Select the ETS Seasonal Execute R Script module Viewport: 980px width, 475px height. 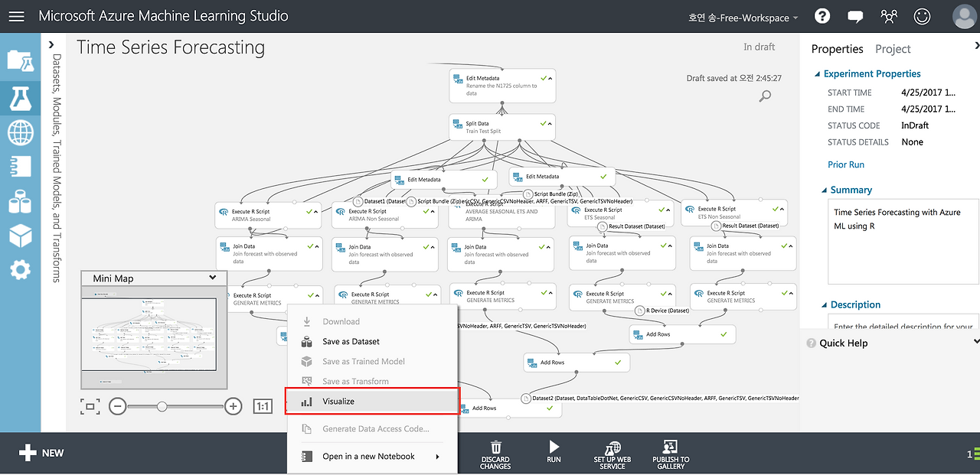coord(619,213)
